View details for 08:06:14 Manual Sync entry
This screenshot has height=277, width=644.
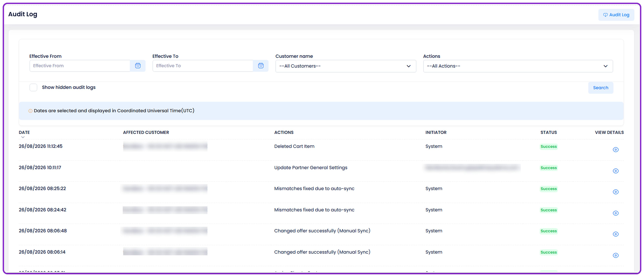615,255
